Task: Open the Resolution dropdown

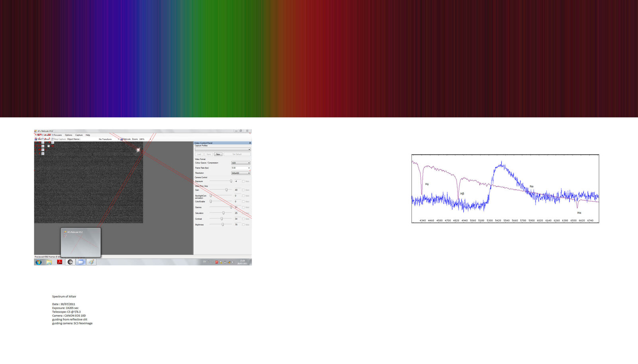Action: click(x=240, y=173)
